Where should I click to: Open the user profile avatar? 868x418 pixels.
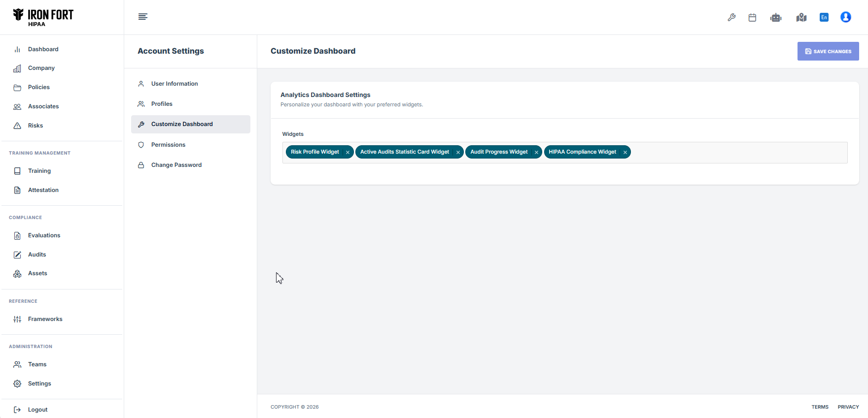coord(845,17)
